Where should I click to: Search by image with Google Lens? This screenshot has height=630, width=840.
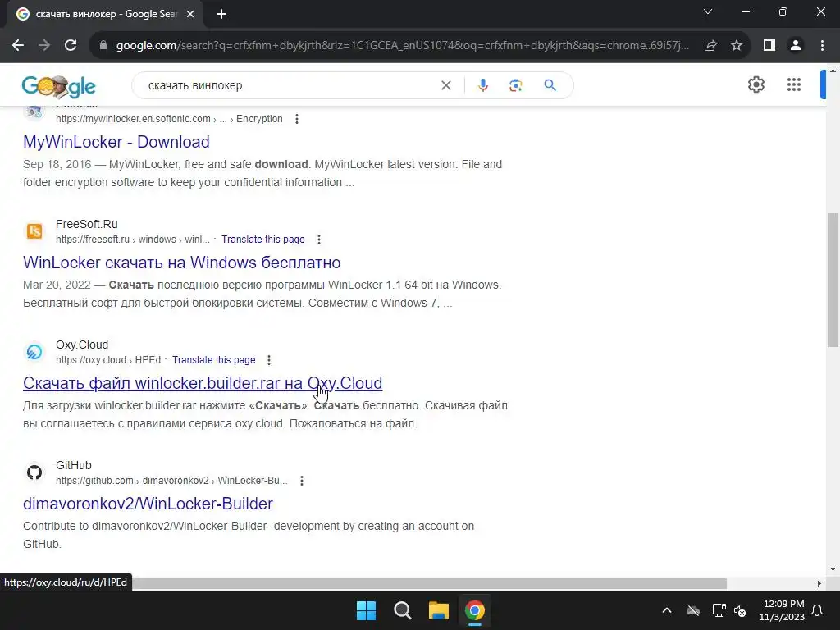pyautogui.click(x=515, y=85)
